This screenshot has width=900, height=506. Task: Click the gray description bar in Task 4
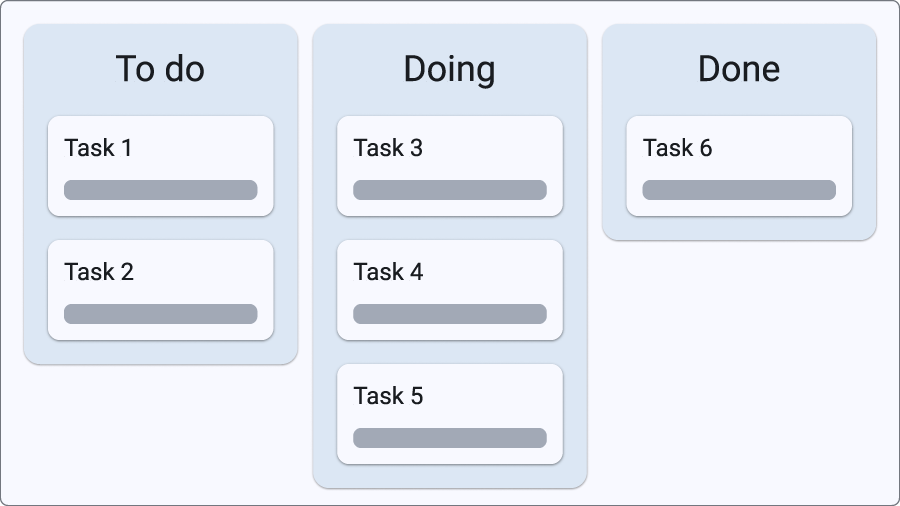(x=449, y=314)
